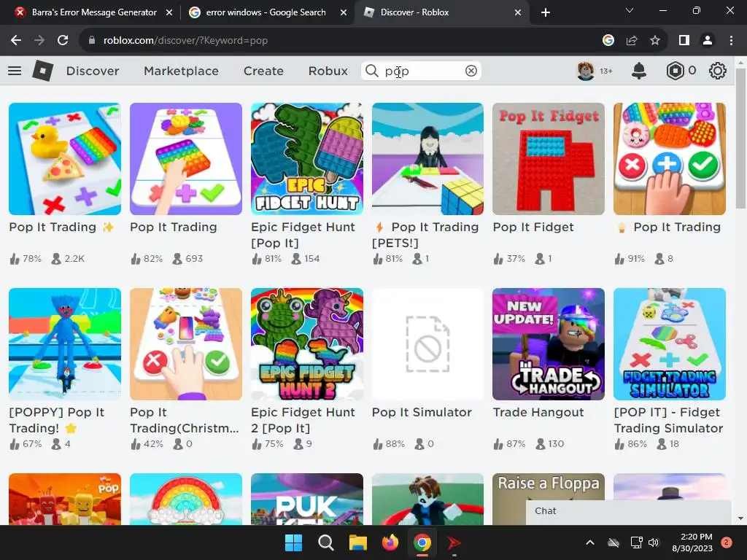Clear the search box with X icon

[x=471, y=71]
